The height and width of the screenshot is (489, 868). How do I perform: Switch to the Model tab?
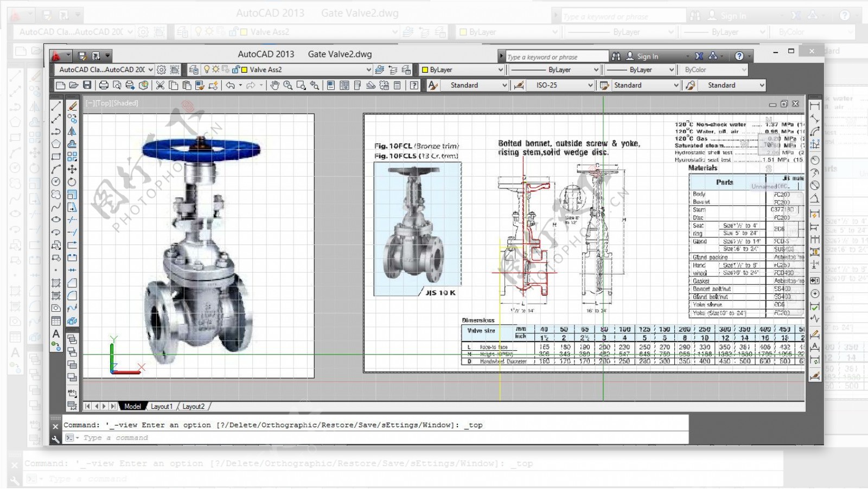point(132,406)
